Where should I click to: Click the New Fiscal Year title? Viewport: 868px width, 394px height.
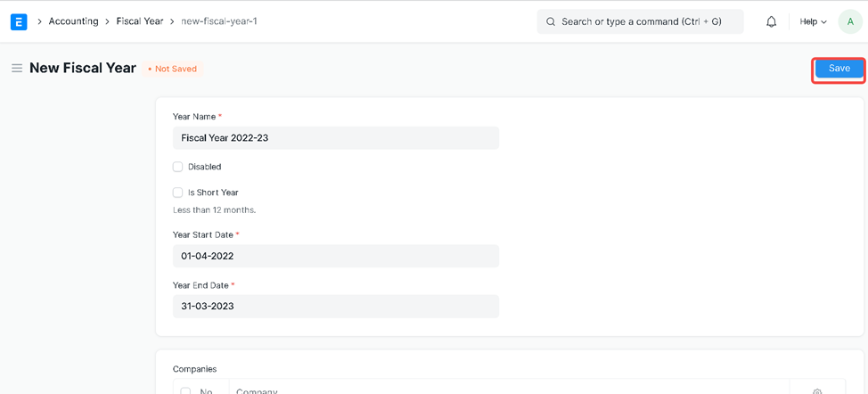(83, 69)
